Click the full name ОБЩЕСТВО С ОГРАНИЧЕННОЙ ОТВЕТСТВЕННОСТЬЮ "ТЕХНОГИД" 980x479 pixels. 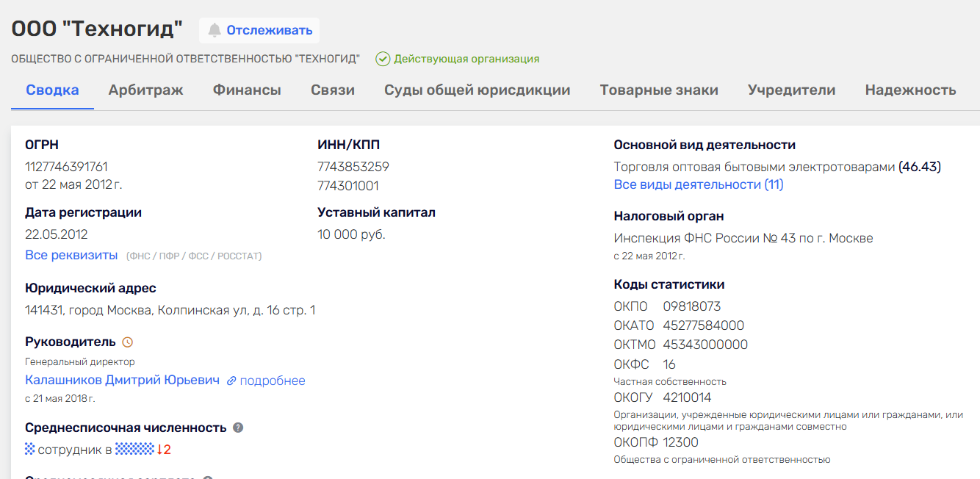(x=185, y=59)
